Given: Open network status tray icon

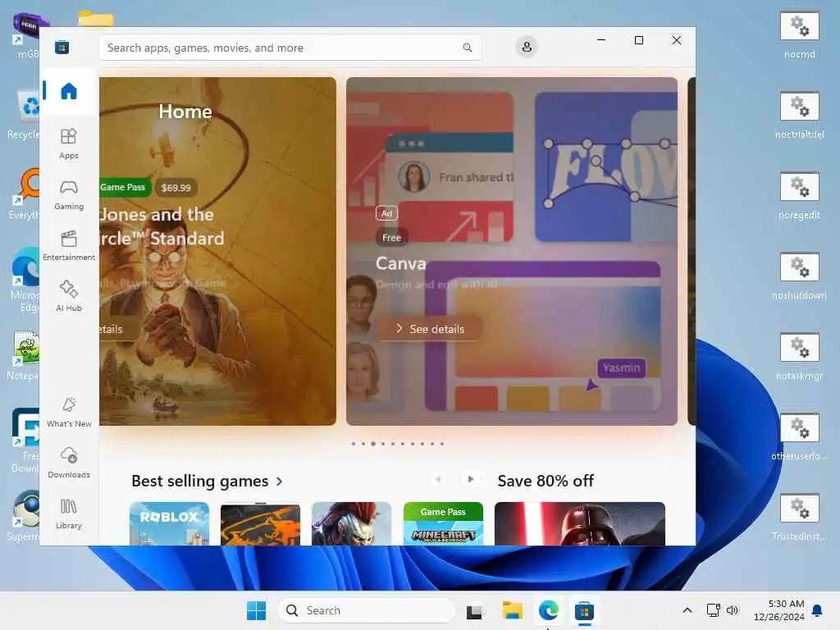Looking at the screenshot, I should click(714, 610).
